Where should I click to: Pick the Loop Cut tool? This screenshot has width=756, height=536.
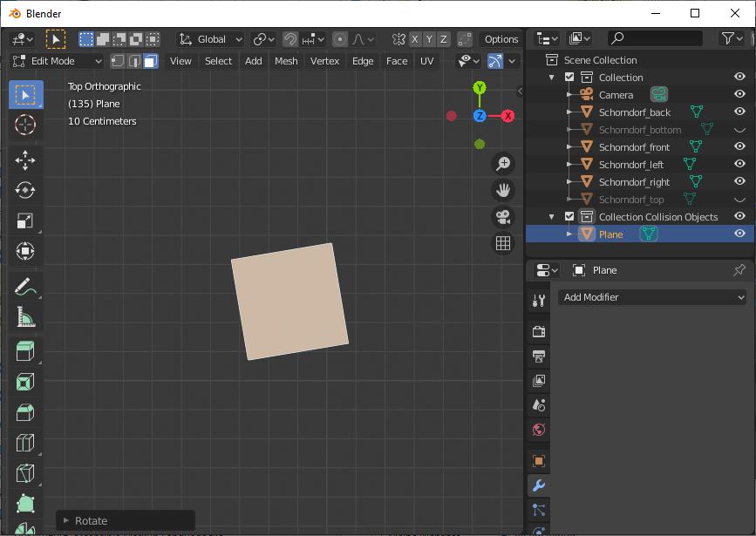click(x=25, y=443)
